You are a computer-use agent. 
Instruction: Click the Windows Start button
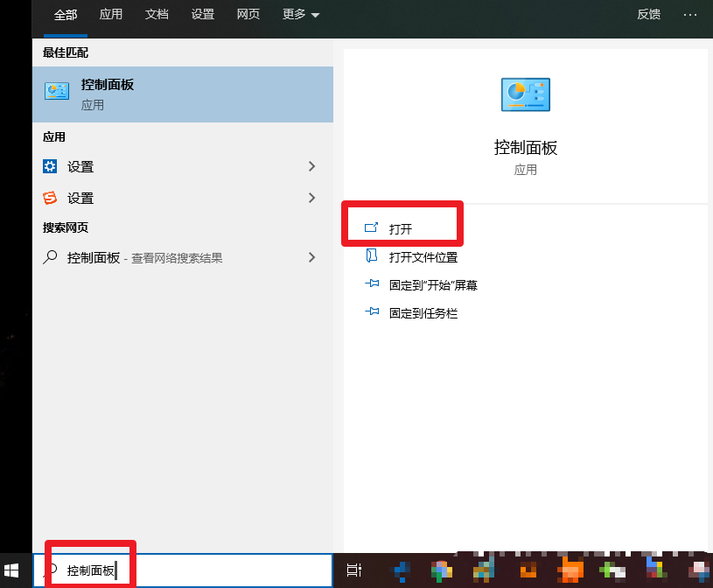click(12, 570)
